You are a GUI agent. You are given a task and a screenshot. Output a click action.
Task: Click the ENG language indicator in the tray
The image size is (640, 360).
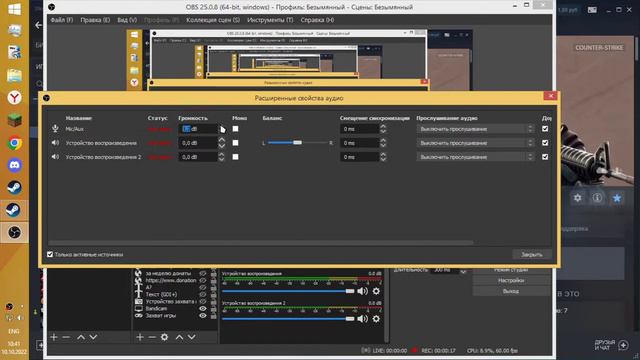[x=14, y=331]
